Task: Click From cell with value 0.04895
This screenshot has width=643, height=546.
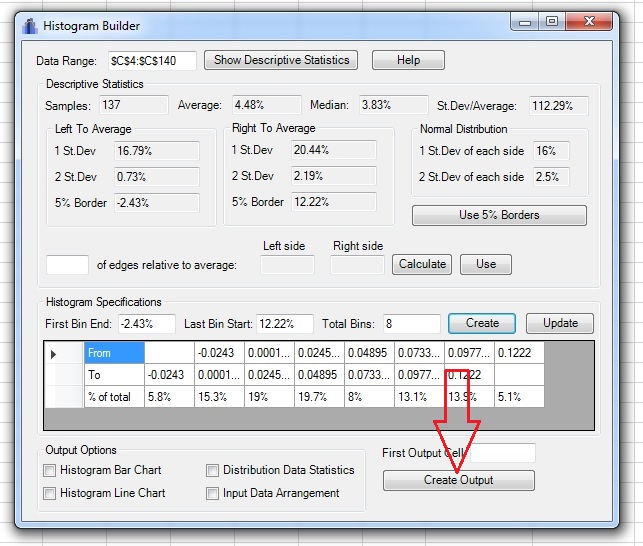Action: tap(369, 353)
